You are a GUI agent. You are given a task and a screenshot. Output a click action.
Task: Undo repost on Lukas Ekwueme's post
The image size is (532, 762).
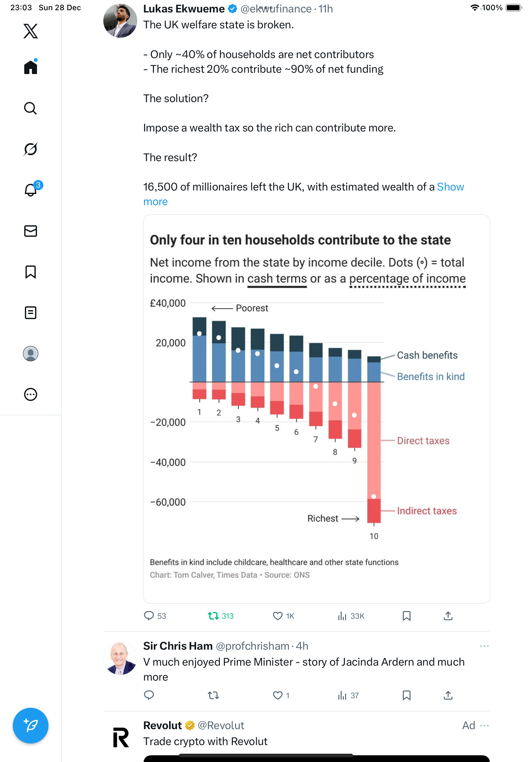click(x=213, y=616)
